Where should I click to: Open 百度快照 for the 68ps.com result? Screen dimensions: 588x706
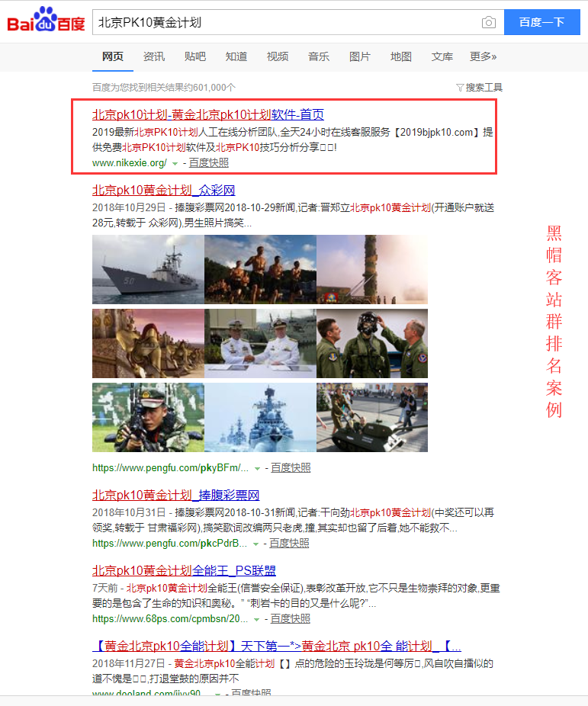[291, 619]
